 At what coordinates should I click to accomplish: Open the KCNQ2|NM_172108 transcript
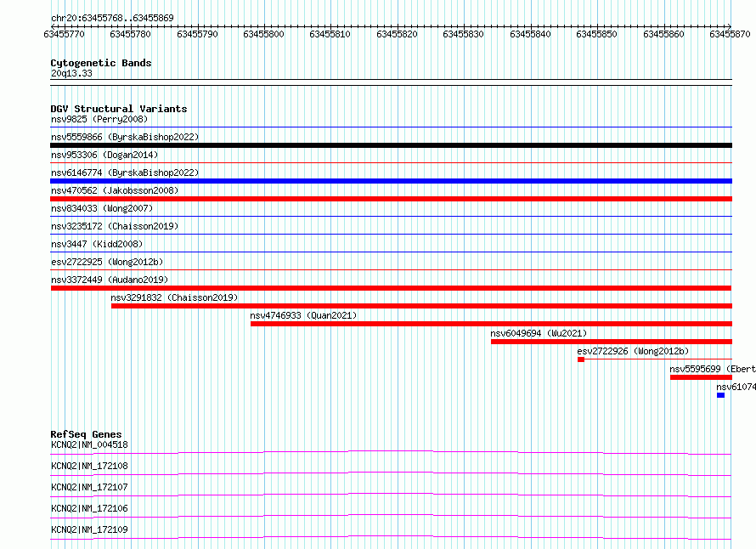[89, 466]
